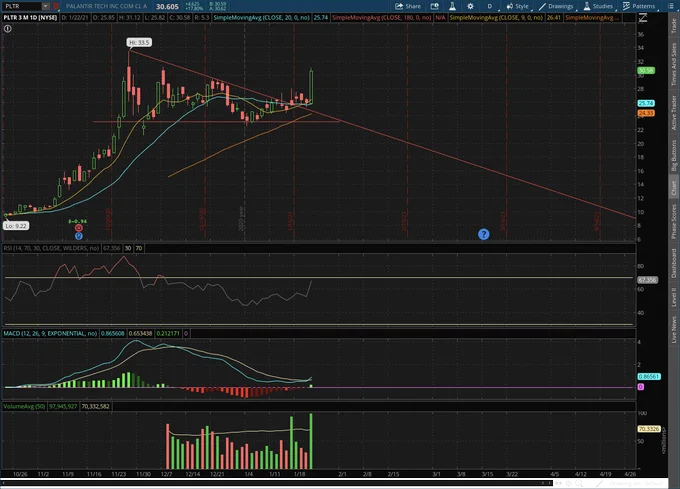Expand the PLTR symbol dropdown arrow
This screenshot has height=489, width=680.
[x=46, y=6]
